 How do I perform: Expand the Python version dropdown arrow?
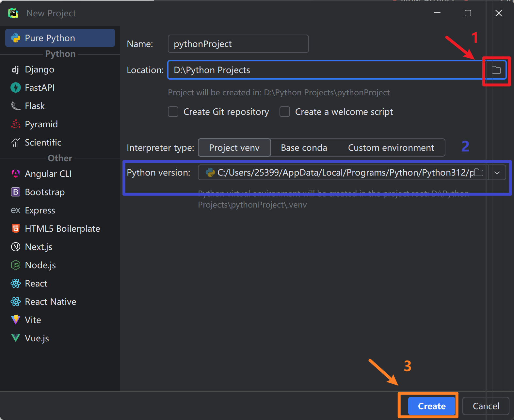497,173
